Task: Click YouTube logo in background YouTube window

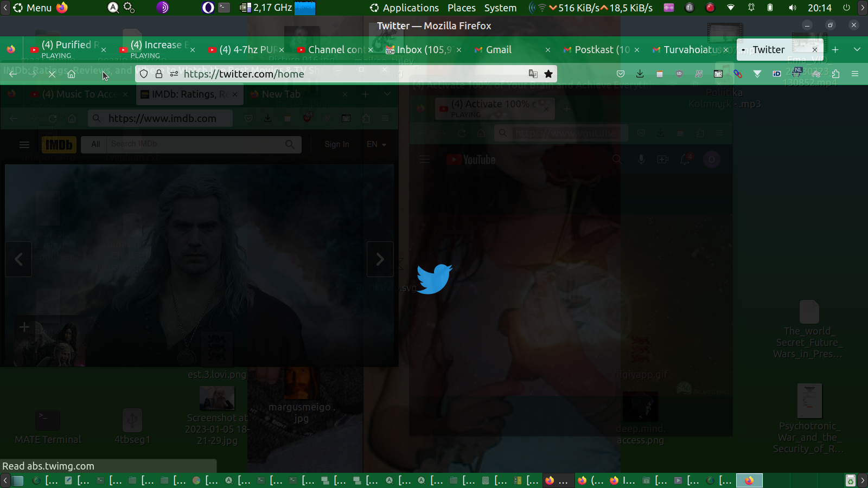Action: (471, 159)
